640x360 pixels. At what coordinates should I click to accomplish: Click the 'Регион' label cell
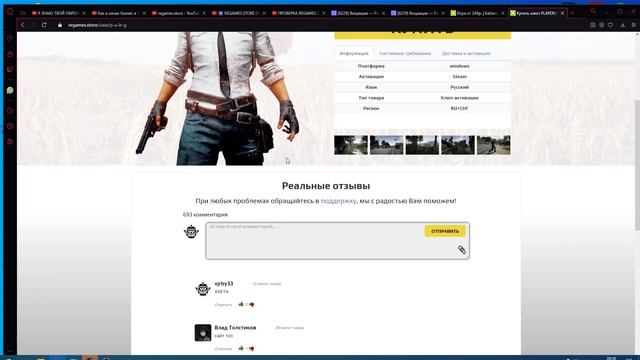tap(371, 108)
